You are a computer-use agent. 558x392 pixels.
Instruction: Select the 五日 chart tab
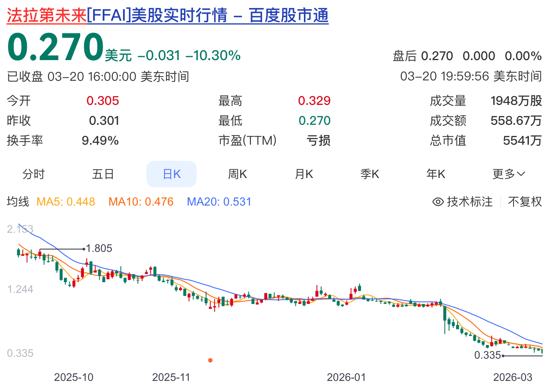(103, 174)
